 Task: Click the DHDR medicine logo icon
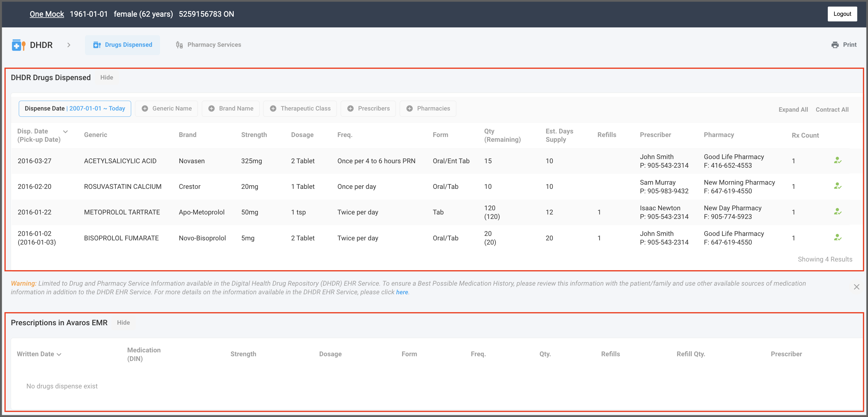(18, 45)
